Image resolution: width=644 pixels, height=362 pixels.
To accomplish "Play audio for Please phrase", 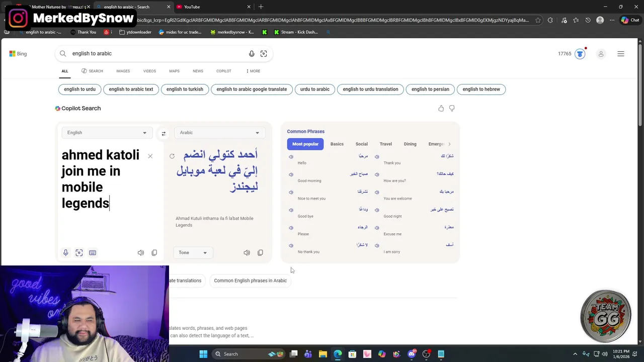I will [x=291, y=228].
